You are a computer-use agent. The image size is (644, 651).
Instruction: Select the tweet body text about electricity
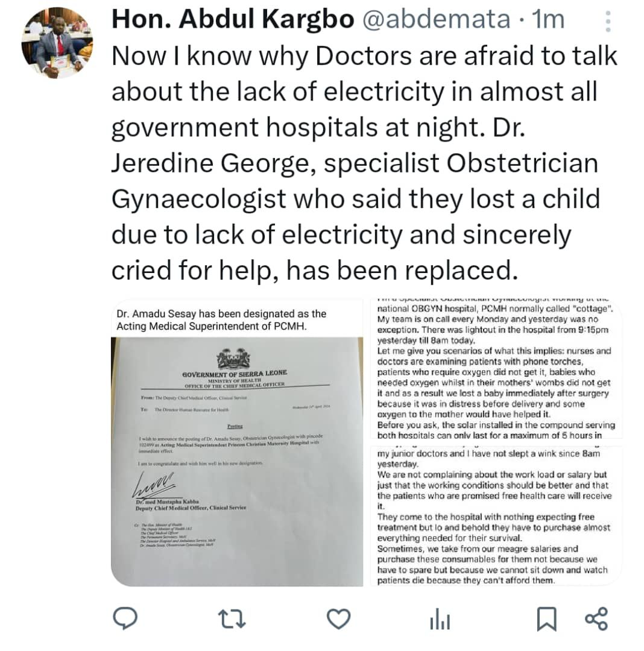[x=364, y=163]
